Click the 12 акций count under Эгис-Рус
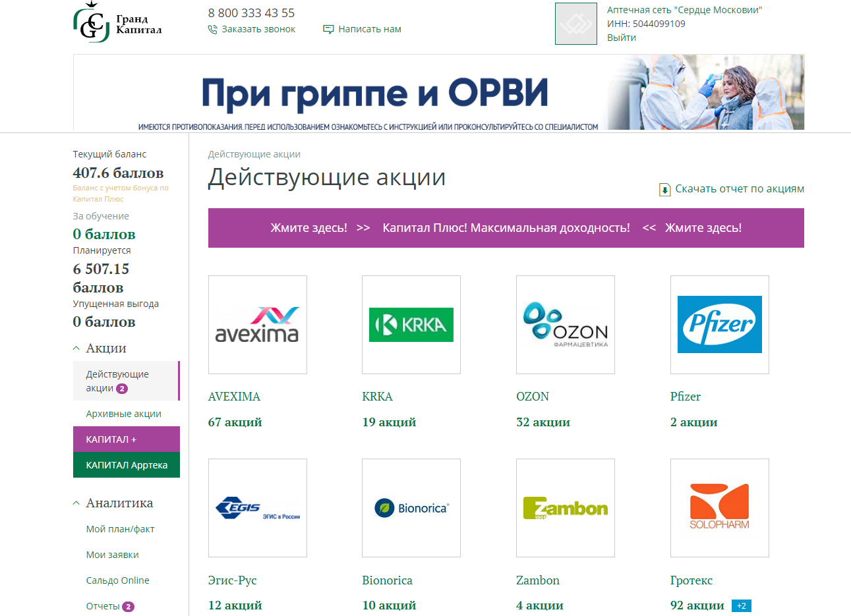 coord(235,605)
